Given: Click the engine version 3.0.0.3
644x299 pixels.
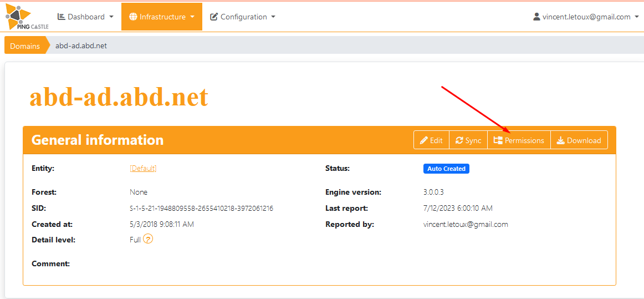Looking at the screenshot, I should click(x=434, y=192).
